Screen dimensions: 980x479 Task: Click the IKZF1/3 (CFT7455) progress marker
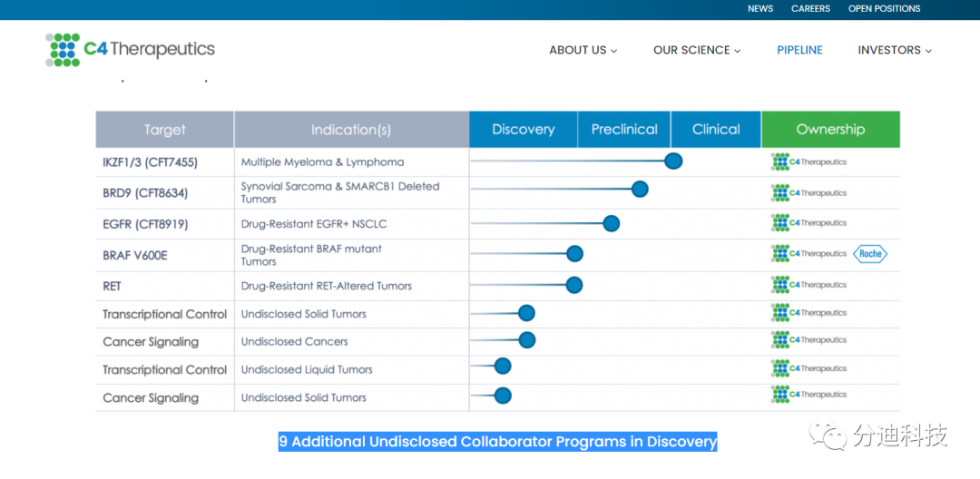673,161
